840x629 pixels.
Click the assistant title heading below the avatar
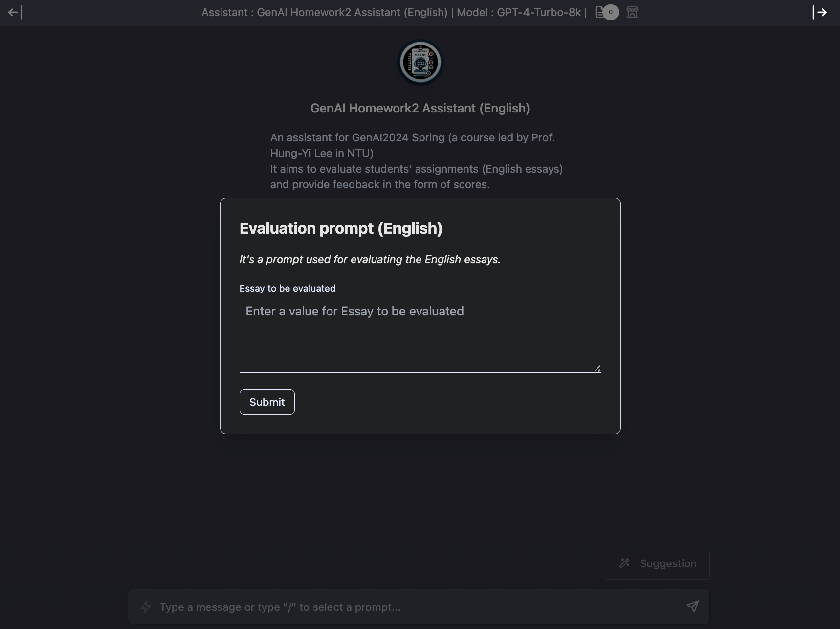tap(420, 108)
